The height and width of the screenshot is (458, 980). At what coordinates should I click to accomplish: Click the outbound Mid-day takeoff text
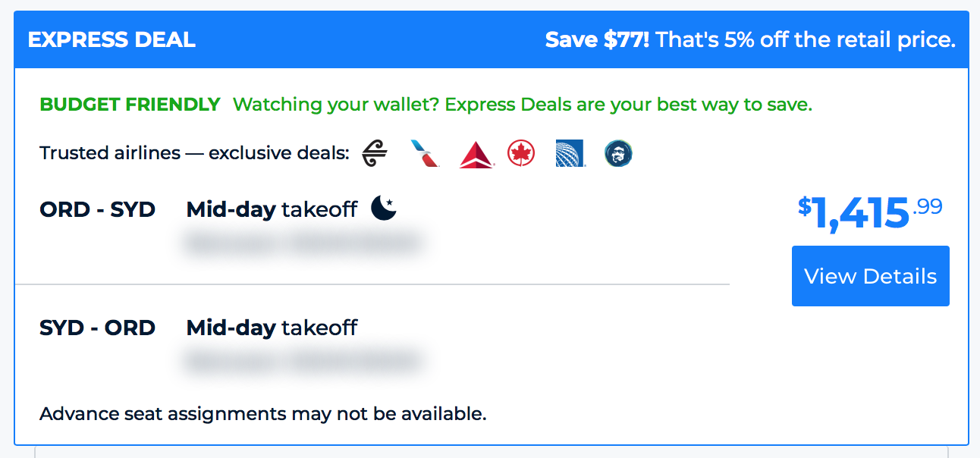point(272,209)
